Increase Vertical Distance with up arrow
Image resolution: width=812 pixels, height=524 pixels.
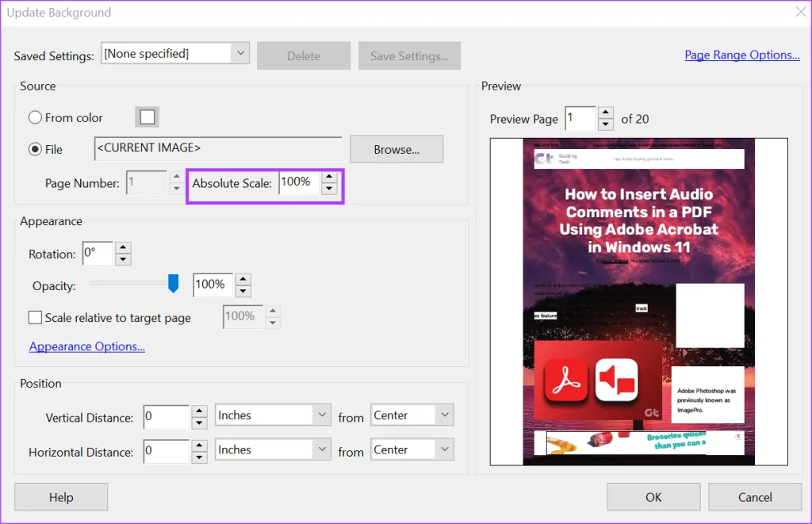200,410
